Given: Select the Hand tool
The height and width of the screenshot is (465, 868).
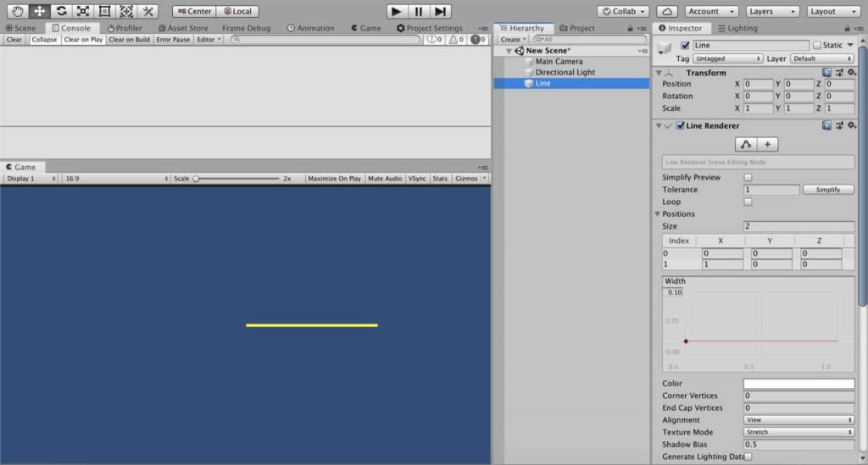Looking at the screenshot, I should click(x=18, y=11).
